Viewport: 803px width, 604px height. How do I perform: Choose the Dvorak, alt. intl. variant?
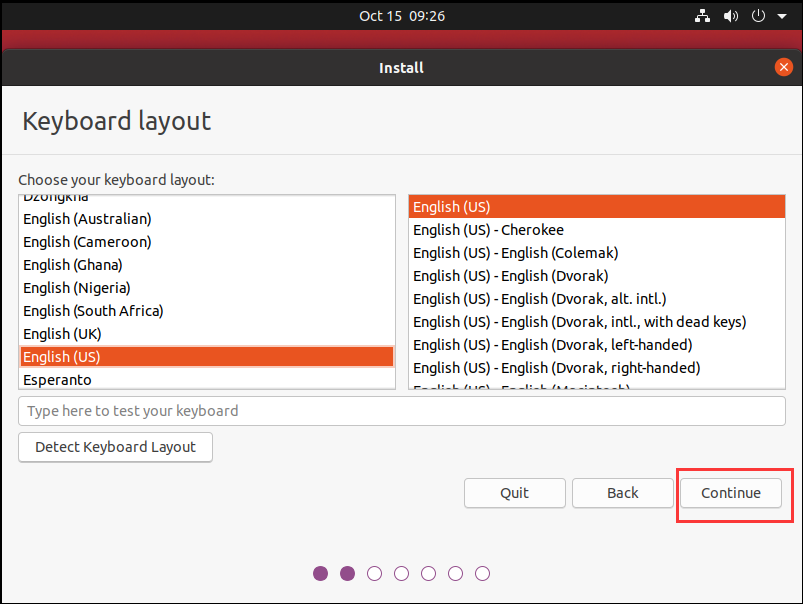[x=597, y=299]
